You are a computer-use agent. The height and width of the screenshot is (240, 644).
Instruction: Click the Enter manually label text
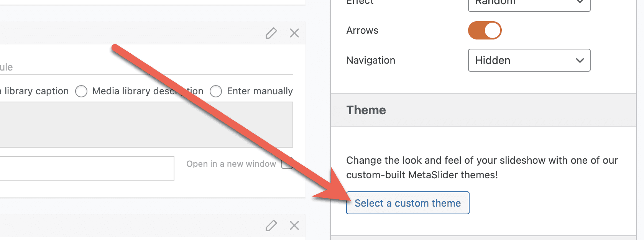pyautogui.click(x=260, y=91)
